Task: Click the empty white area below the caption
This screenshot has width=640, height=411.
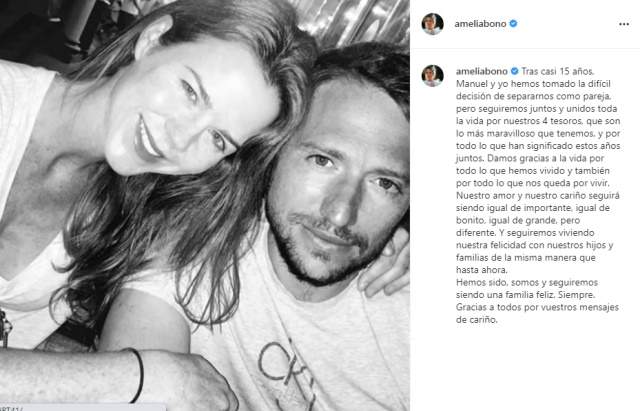Action: pos(527,367)
